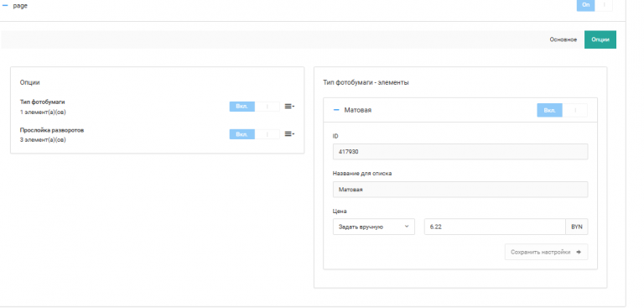Click the Матовая element header title
Image resolution: width=644 pixels, height=308 pixels.
pyautogui.click(x=358, y=110)
